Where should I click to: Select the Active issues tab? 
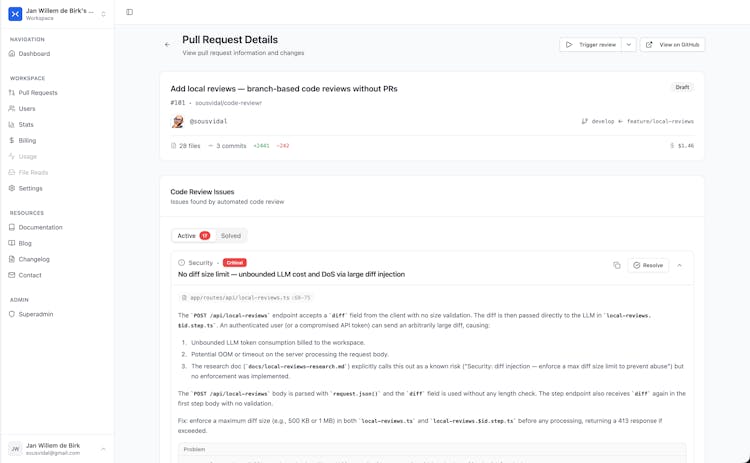[192, 236]
